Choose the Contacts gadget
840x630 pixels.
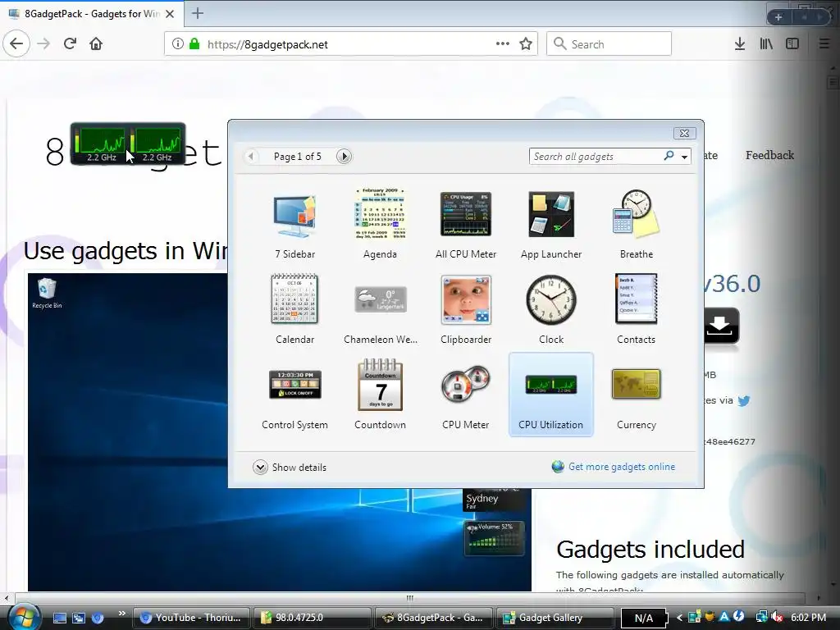coord(636,299)
